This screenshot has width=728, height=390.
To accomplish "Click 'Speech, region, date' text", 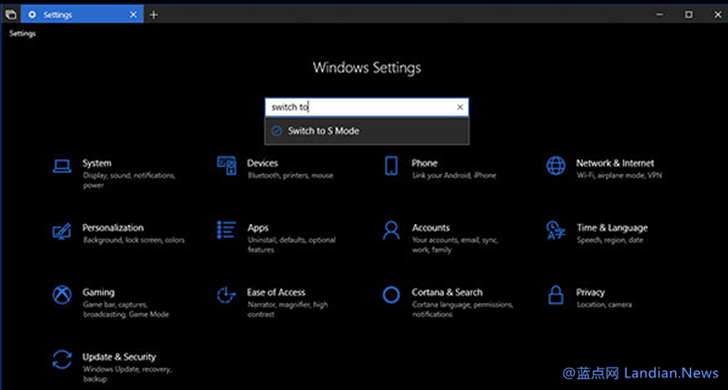I will [610, 240].
